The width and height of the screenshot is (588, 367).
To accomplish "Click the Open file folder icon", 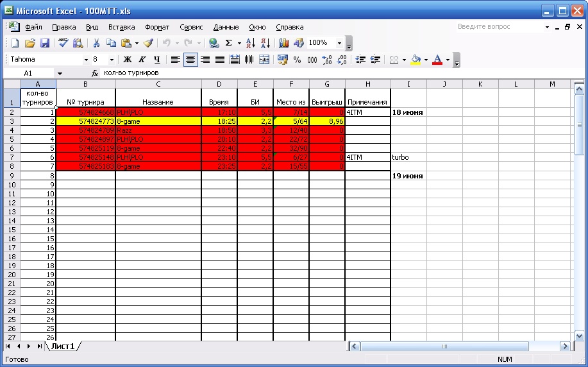I will (30, 43).
